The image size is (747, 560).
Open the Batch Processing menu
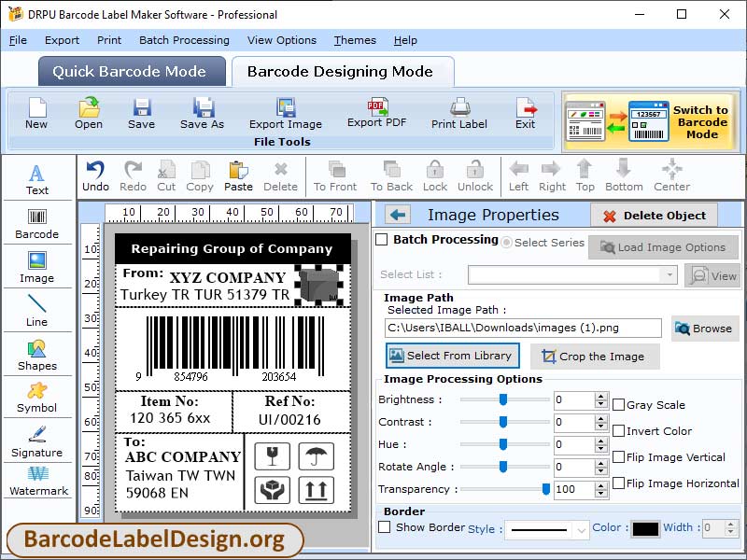point(184,40)
